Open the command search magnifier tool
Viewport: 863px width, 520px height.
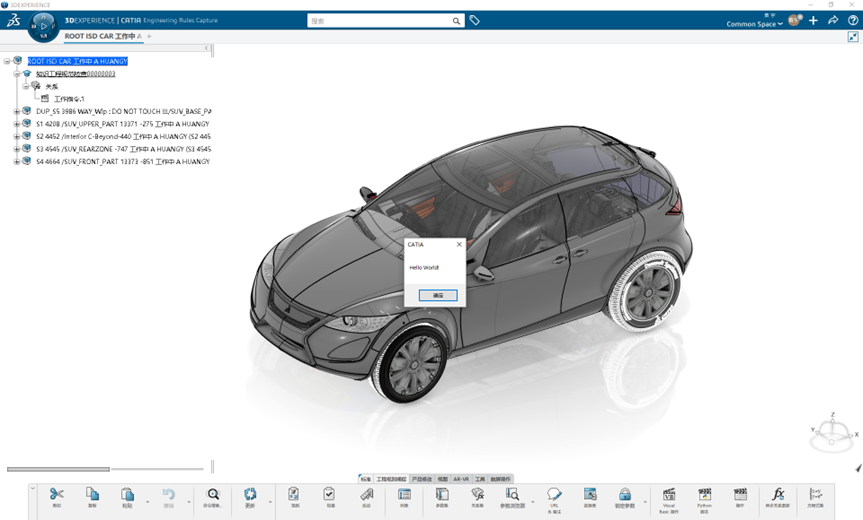coord(212,494)
